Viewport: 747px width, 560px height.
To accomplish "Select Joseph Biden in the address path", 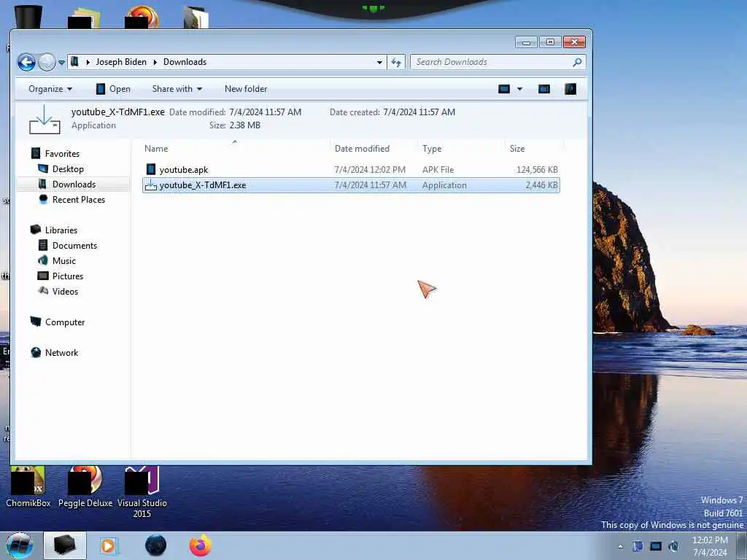I will (x=121, y=62).
